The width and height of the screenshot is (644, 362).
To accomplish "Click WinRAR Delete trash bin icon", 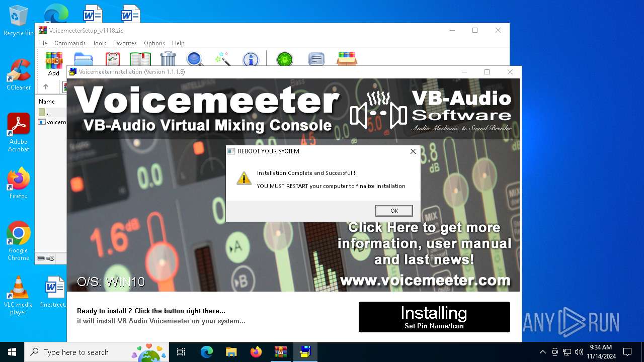I will pos(168,59).
